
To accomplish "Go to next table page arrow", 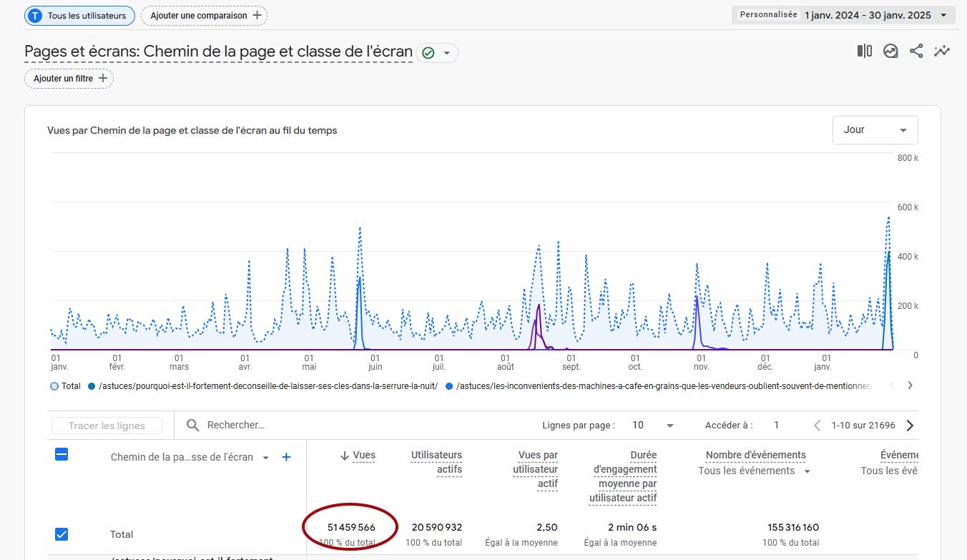I will [910, 426].
